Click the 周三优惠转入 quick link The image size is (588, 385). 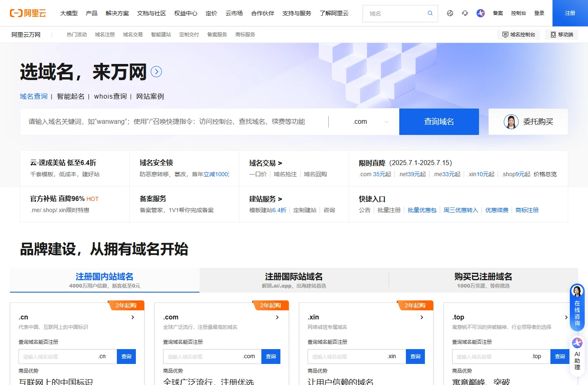click(x=461, y=210)
